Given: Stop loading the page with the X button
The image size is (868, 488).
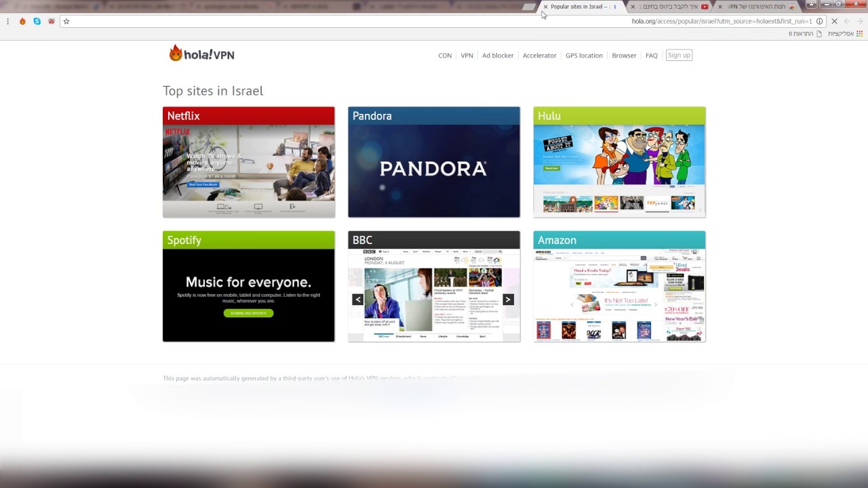Looking at the screenshot, I should click(834, 21).
